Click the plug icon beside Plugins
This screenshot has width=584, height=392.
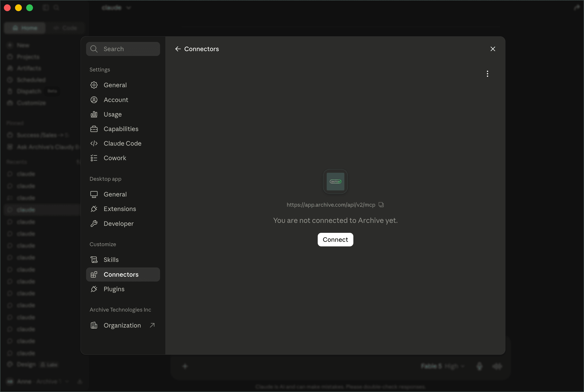(94, 289)
